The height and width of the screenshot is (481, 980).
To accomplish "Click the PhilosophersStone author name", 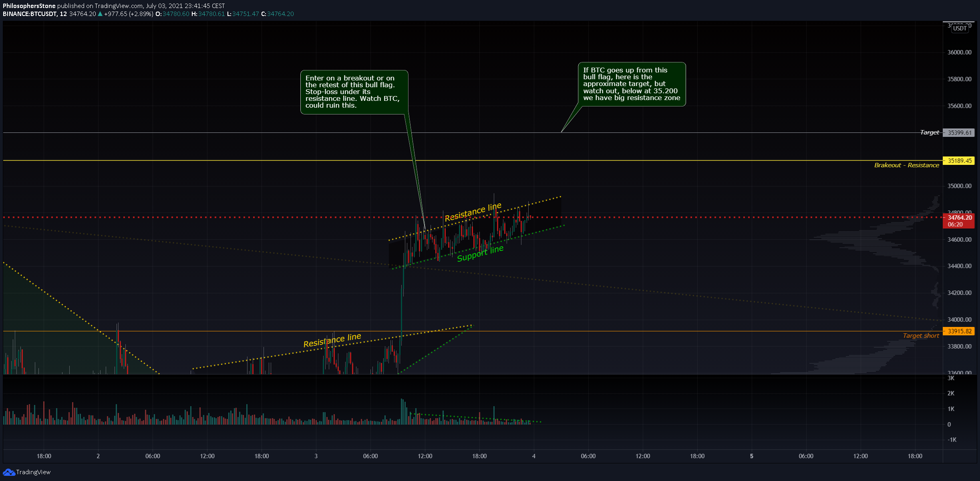I will point(29,6).
